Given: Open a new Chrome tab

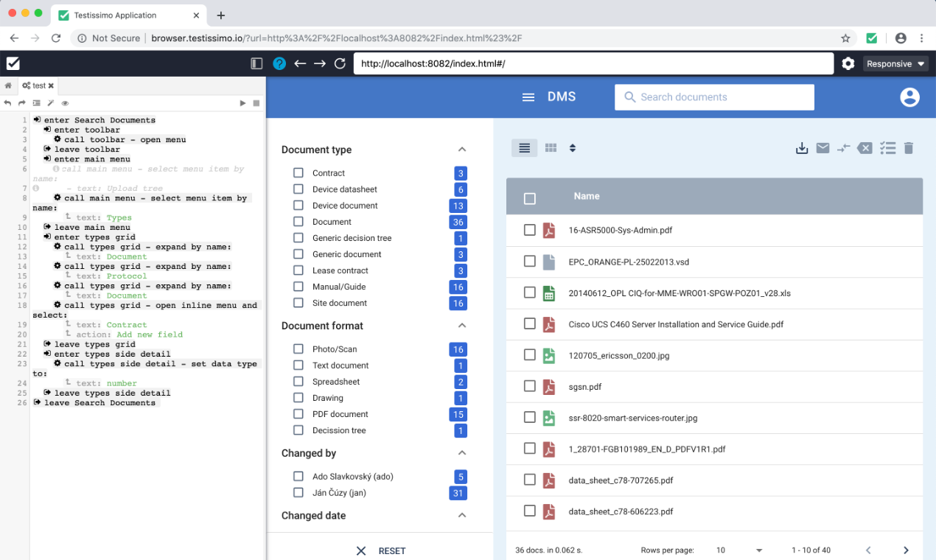Looking at the screenshot, I should tap(220, 15).
